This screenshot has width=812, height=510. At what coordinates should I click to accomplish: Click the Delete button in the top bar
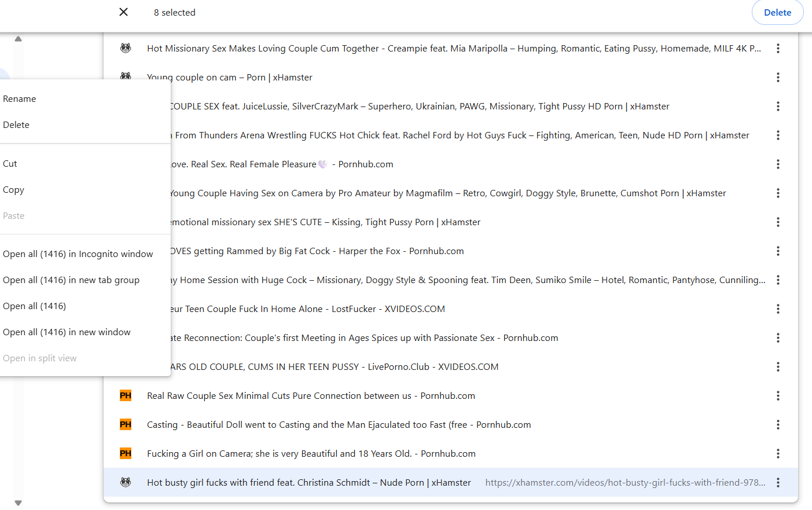point(777,12)
